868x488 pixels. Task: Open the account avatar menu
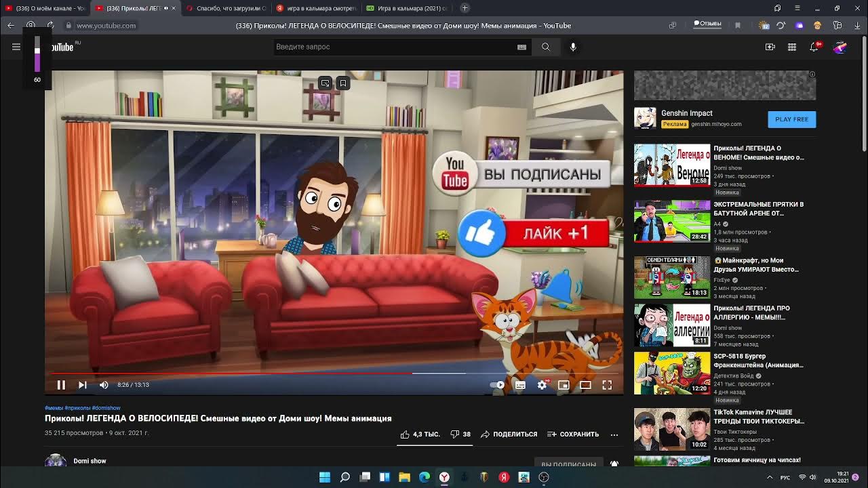point(840,47)
